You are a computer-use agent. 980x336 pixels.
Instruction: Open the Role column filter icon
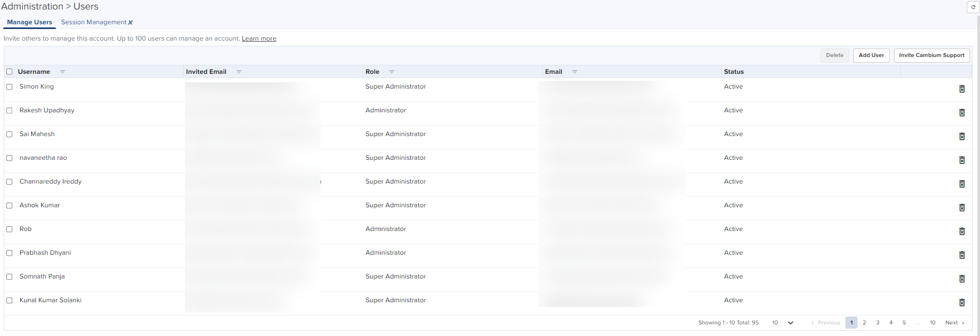(392, 72)
